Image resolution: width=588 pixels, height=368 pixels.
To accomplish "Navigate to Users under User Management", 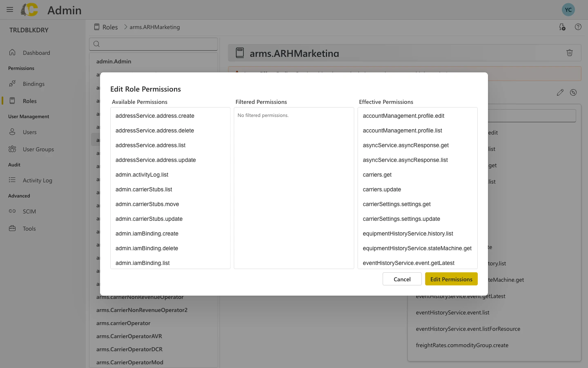I will tap(29, 132).
